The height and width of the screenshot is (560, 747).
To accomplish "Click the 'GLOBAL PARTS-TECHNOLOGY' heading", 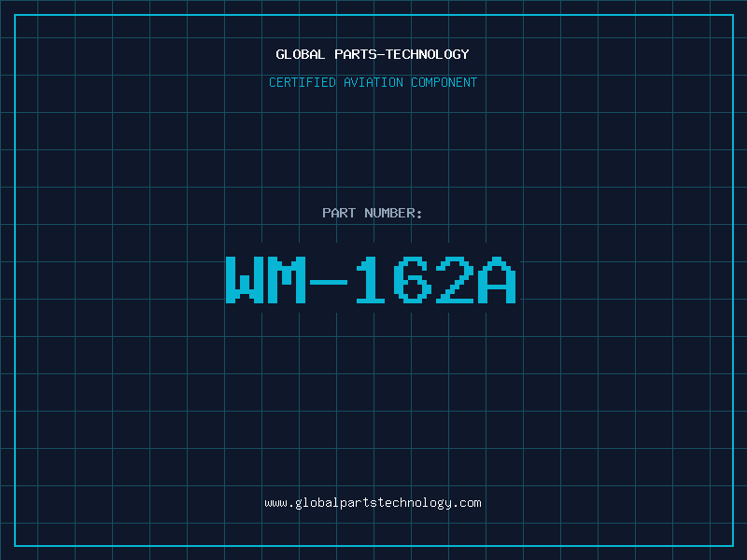I will [x=373, y=54].
